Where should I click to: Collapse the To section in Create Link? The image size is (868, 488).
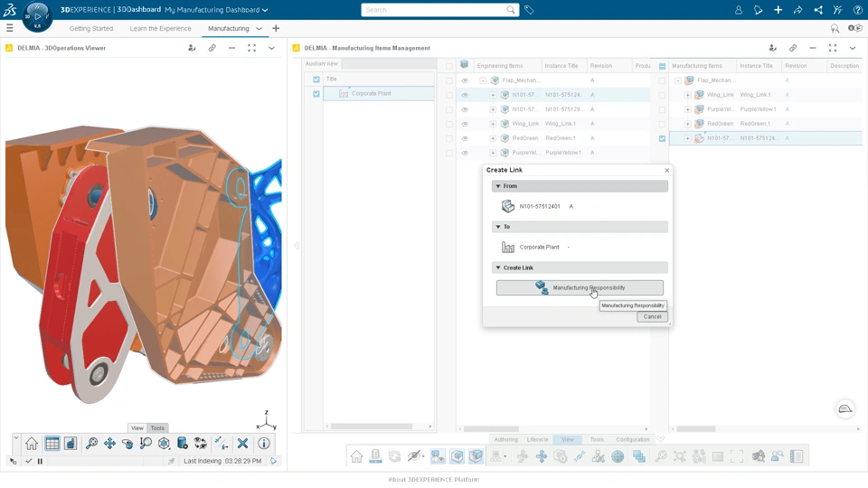click(x=498, y=227)
